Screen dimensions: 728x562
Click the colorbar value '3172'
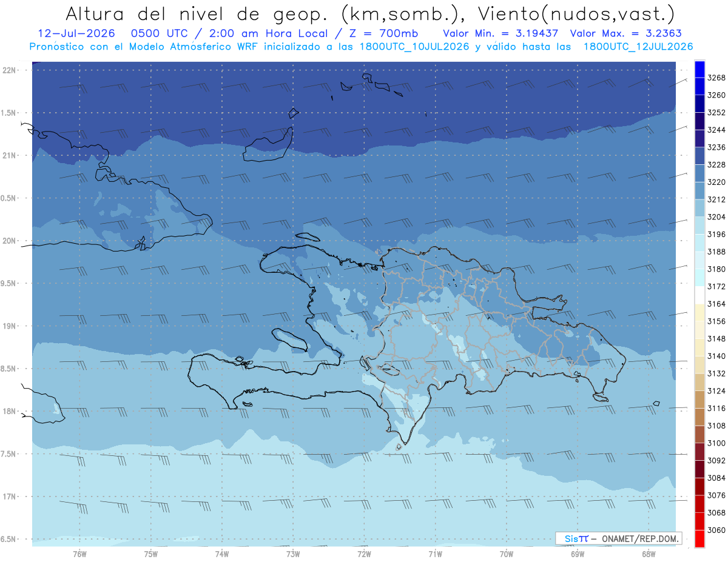[x=716, y=287]
